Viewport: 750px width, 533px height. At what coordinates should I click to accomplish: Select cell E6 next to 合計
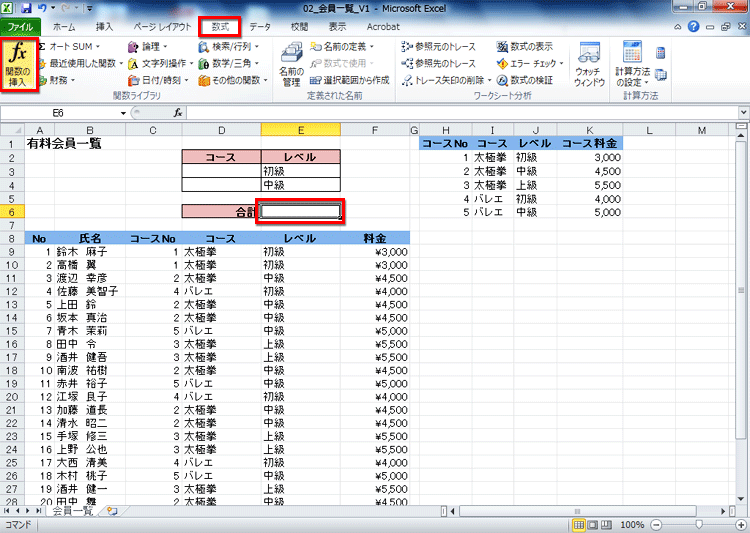click(300, 211)
